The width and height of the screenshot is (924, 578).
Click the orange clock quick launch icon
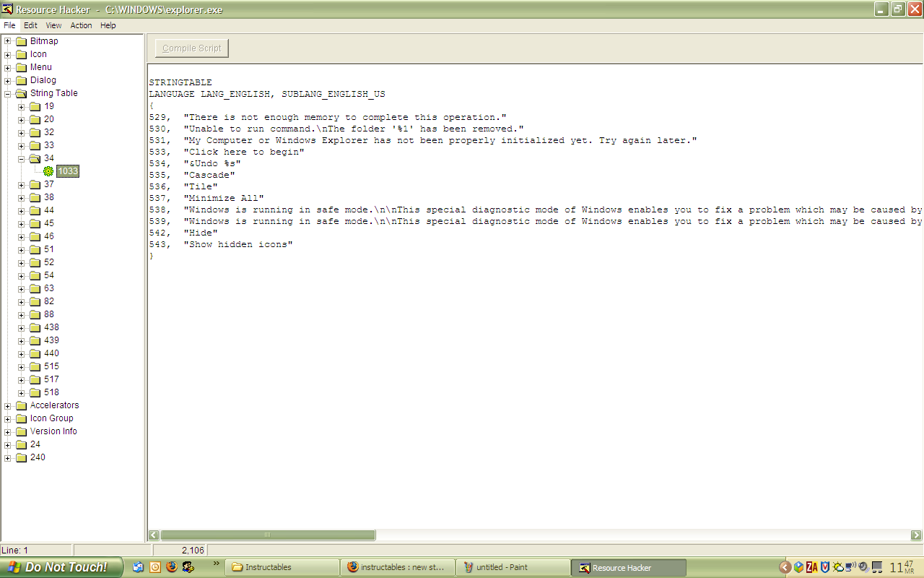pos(155,567)
